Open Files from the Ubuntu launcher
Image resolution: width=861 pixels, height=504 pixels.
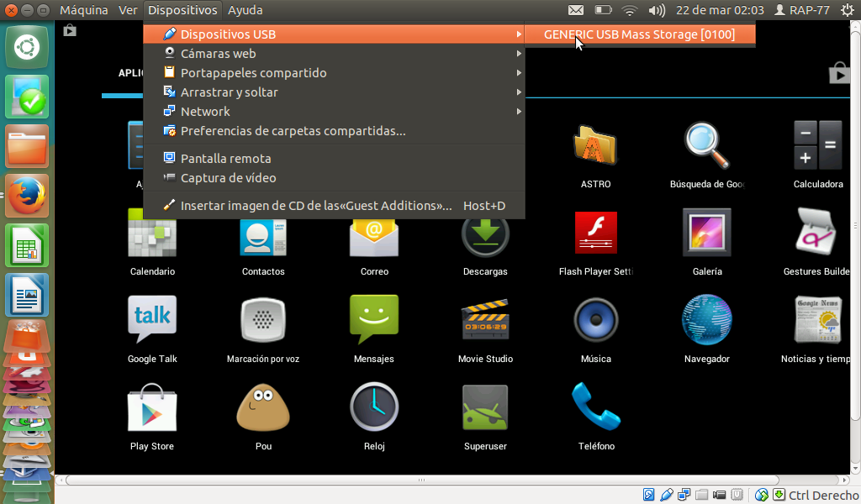click(x=27, y=146)
